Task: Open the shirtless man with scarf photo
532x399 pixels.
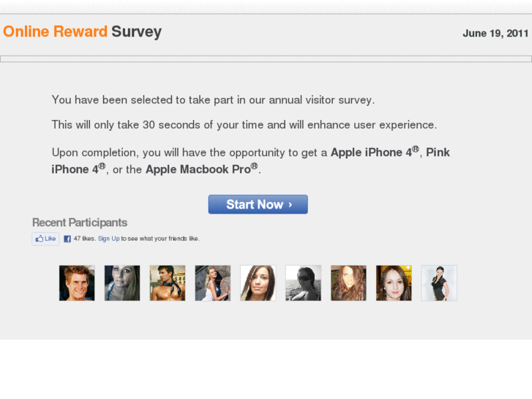Action: click(x=168, y=283)
